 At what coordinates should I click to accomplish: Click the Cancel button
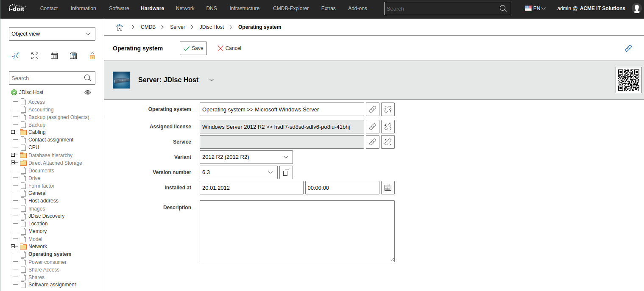229,48
